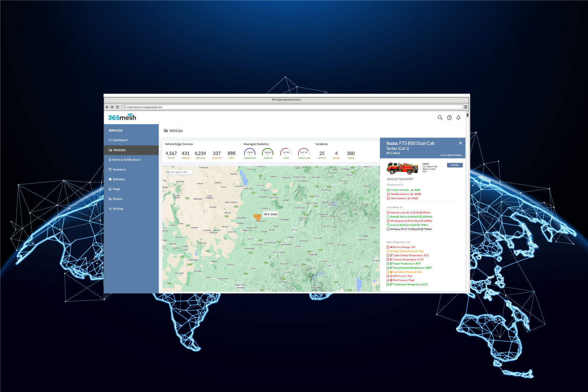588x392 pixels.
Task: Toggle Exhaust System Temperature checkbox
Action: [388, 268]
